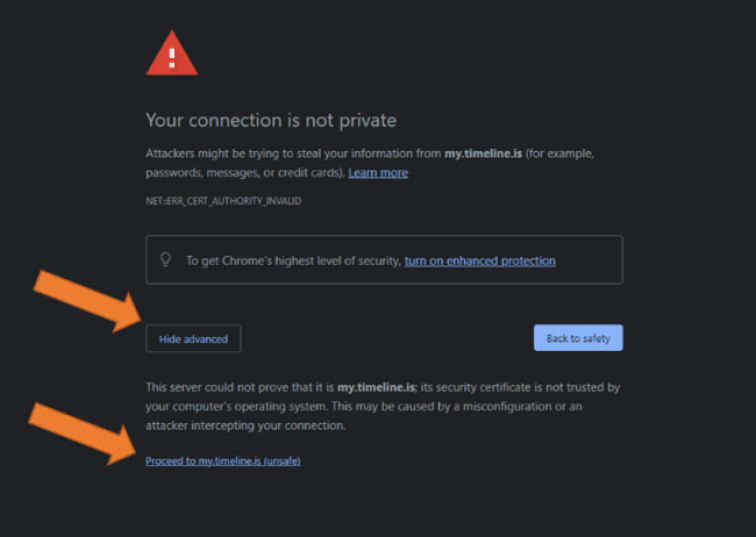Open the Learn more link
The width and height of the screenshot is (756, 537).
tap(378, 173)
